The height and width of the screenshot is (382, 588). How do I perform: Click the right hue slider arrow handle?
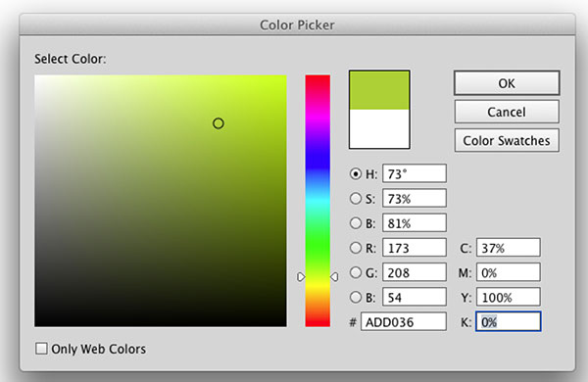[x=334, y=277]
